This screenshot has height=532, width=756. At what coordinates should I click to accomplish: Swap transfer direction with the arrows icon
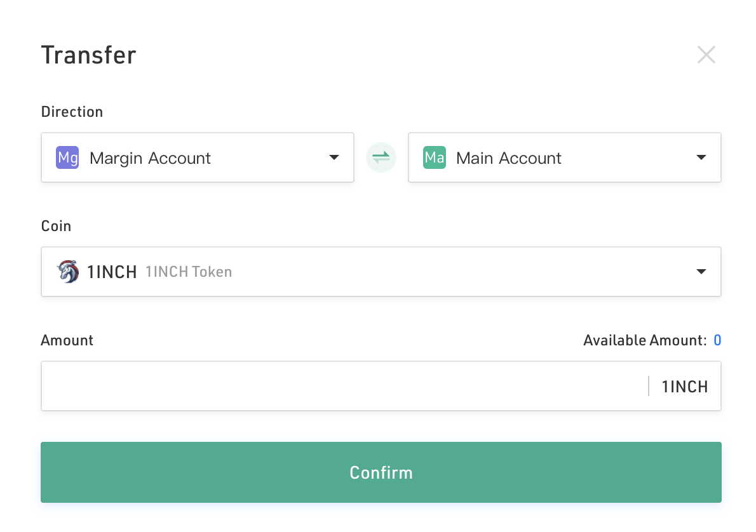[381, 157]
